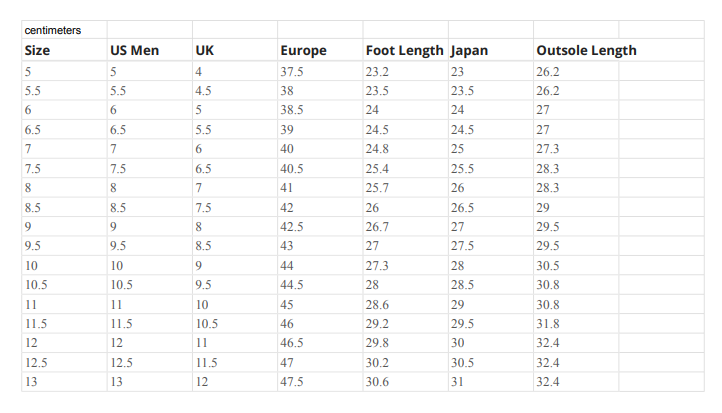Select Size 10.5 in first column
The image size is (722, 413).
click(64, 285)
